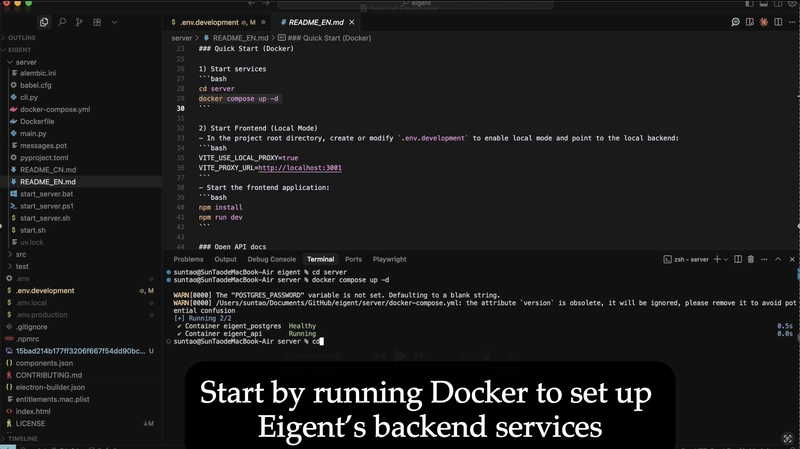
Task: Open messages.pot file
Action: point(43,145)
